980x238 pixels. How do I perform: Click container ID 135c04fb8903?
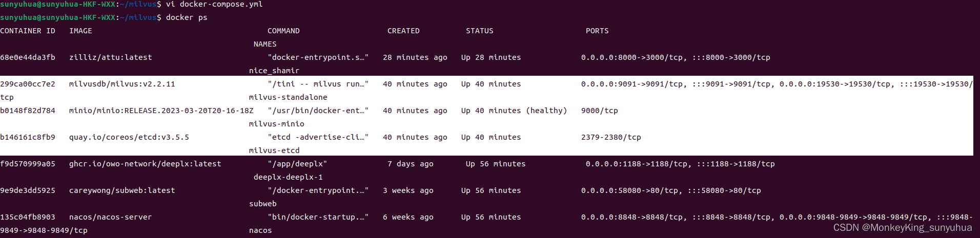click(28, 217)
